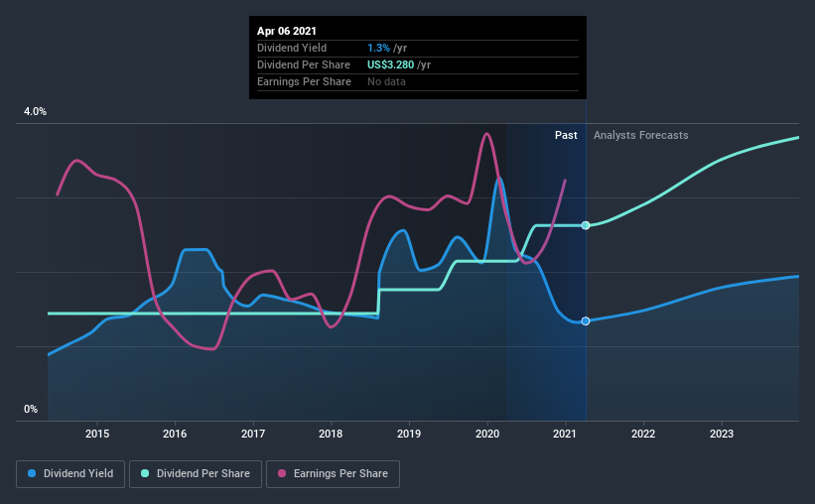This screenshot has width=815, height=504.
Task: Toggle the Dividend Per Share legend button
Action: point(199,474)
